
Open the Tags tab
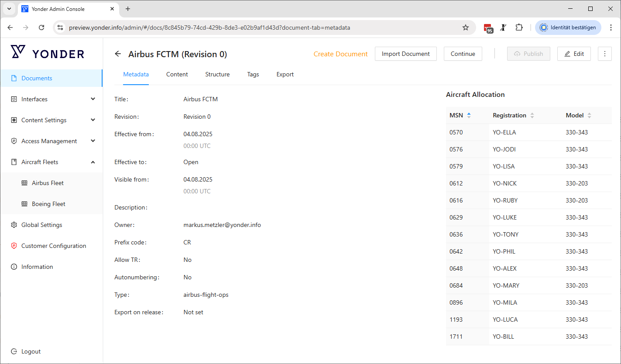pyautogui.click(x=253, y=75)
